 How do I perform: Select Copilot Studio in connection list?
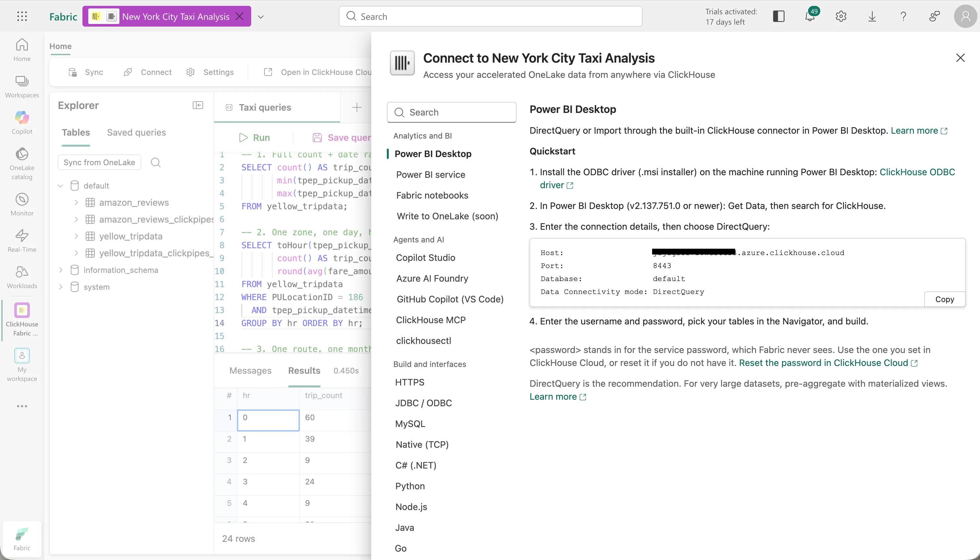[x=425, y=258]
